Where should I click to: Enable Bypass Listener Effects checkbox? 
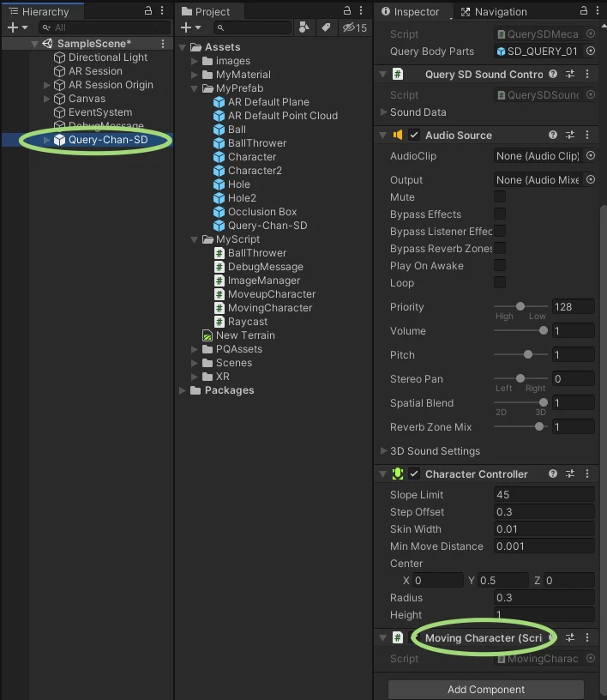point(500,231)
